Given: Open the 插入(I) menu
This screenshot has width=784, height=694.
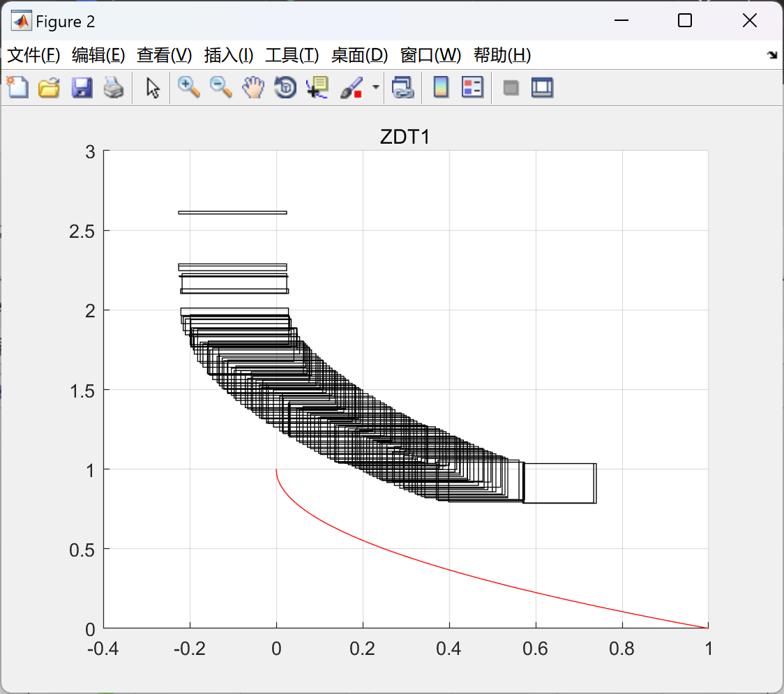Looking at the screenshot, I should click(x=229, y=55).
